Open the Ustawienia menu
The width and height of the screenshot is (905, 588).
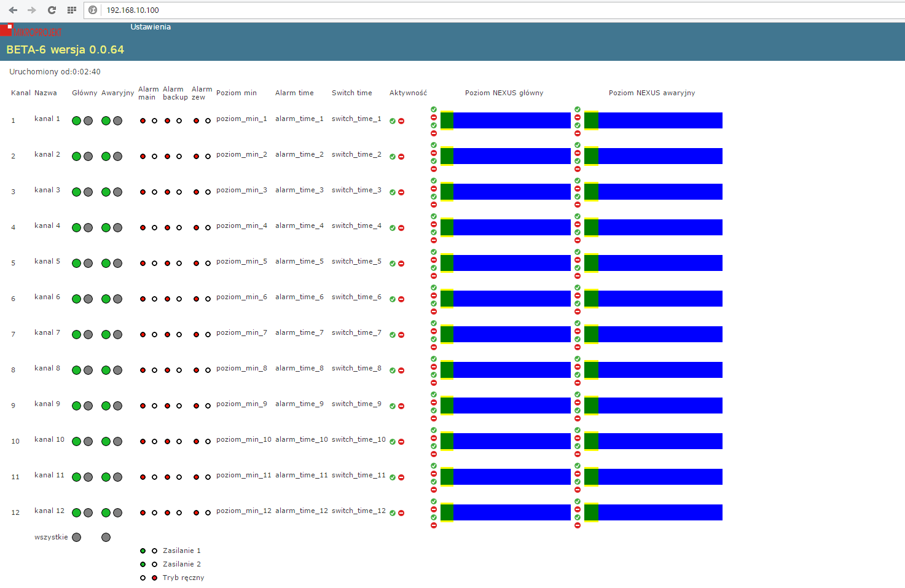click(151, 27)
